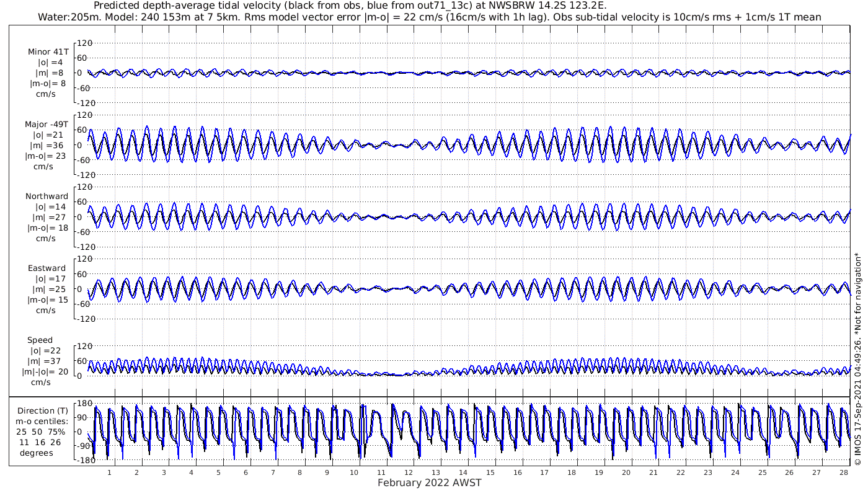Click day '23' on the time axis
This screenshot has height=496, width=868.
coord(708,473)
